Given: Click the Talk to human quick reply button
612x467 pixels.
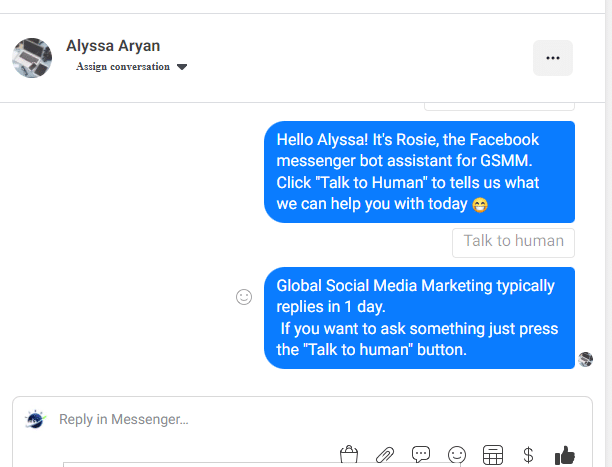Looking at the screenshot, I should [513, 242].
